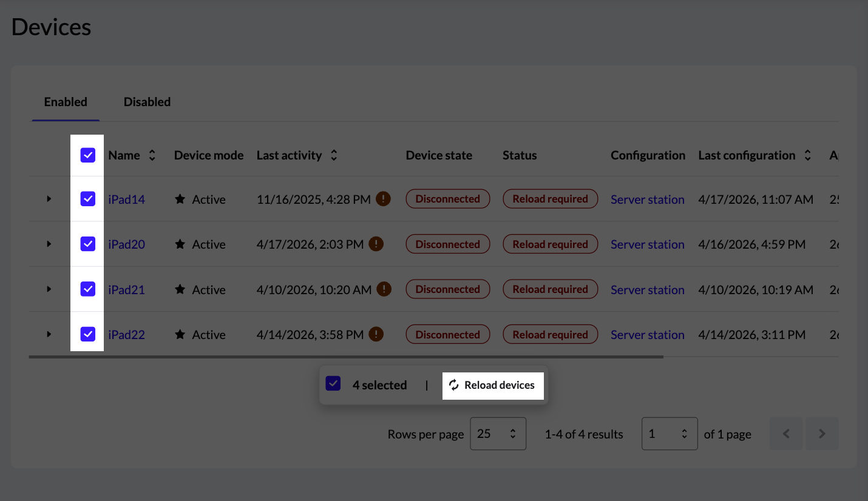868x501 pixels.
Task: Click the warning icon next to iPad14's last activity
Action: 383,198
